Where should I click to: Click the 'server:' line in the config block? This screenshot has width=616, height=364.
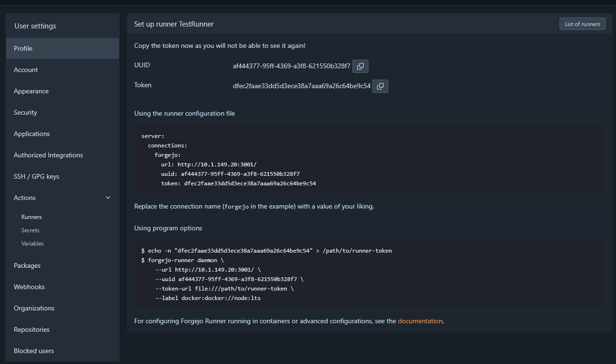click(x=153, y=136)
